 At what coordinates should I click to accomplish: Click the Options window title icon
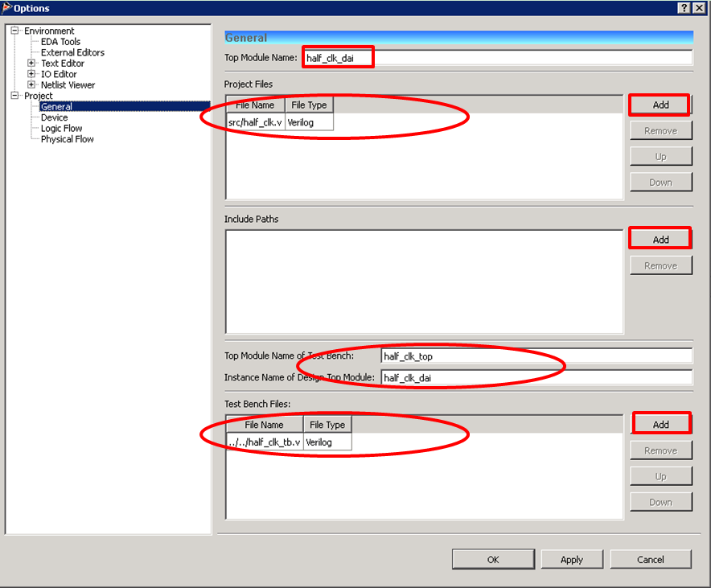6,8
